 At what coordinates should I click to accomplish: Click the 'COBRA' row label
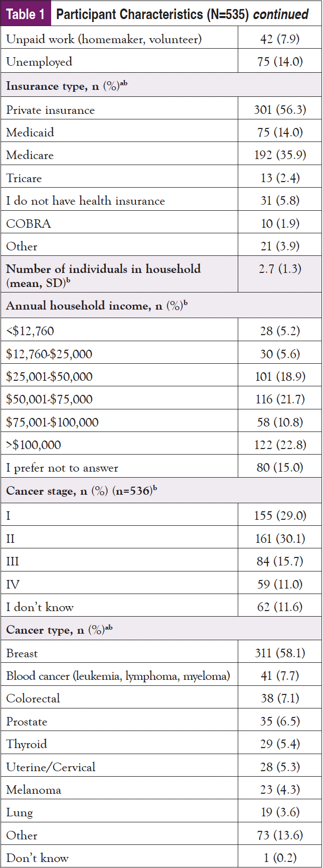tap(29, 224)
